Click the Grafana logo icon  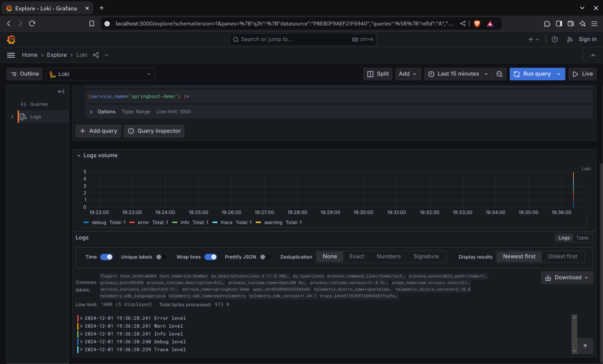point(11,39)
